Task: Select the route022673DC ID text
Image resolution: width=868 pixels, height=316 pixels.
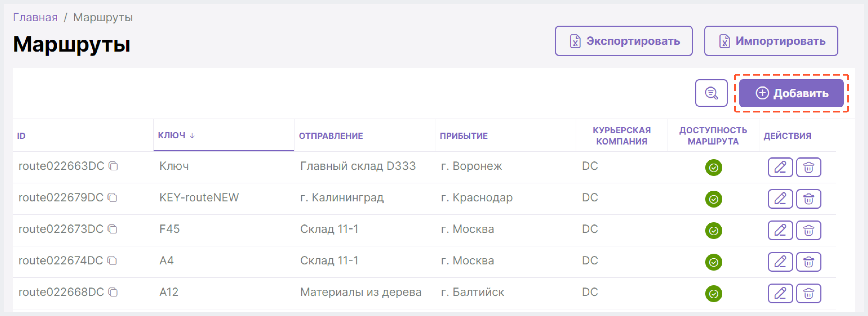Action: click(61, 229)
